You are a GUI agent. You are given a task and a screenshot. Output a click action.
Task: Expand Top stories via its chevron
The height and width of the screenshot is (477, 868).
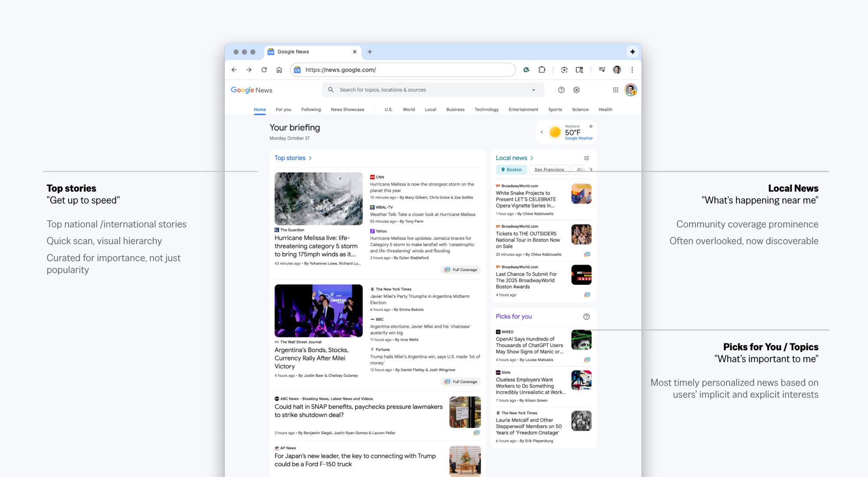[x=310, y=158]
